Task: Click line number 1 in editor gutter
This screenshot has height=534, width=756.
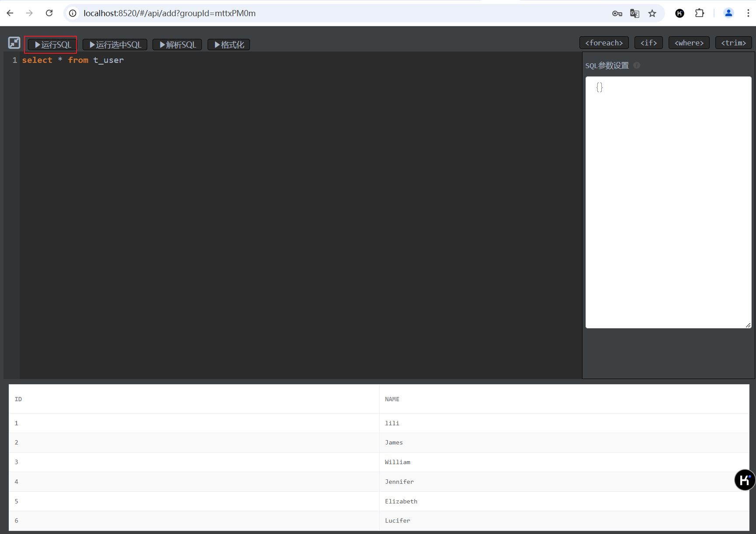Action: [15, 60]
